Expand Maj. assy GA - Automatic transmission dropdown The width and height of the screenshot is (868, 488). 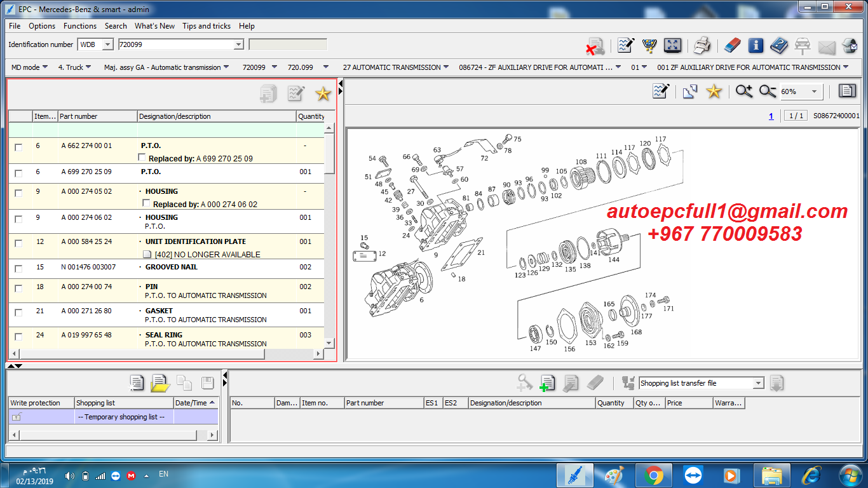pyautogui.click(x=227, y=67)
